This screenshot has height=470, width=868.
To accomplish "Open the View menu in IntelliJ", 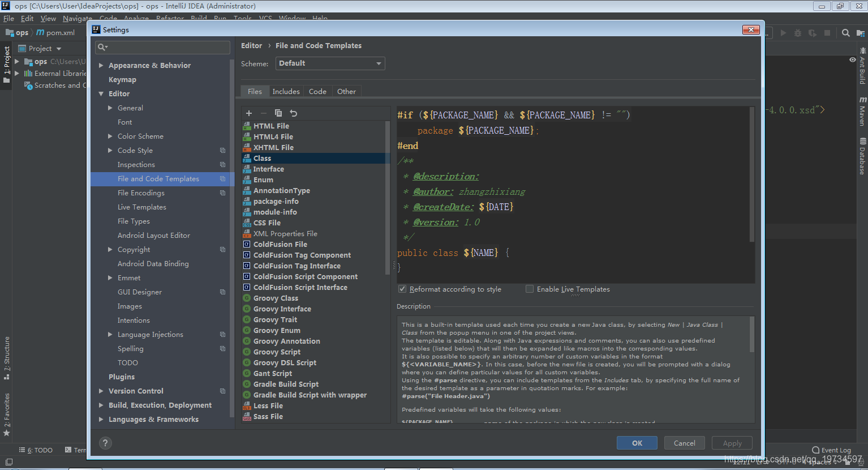I will (48, 18).
